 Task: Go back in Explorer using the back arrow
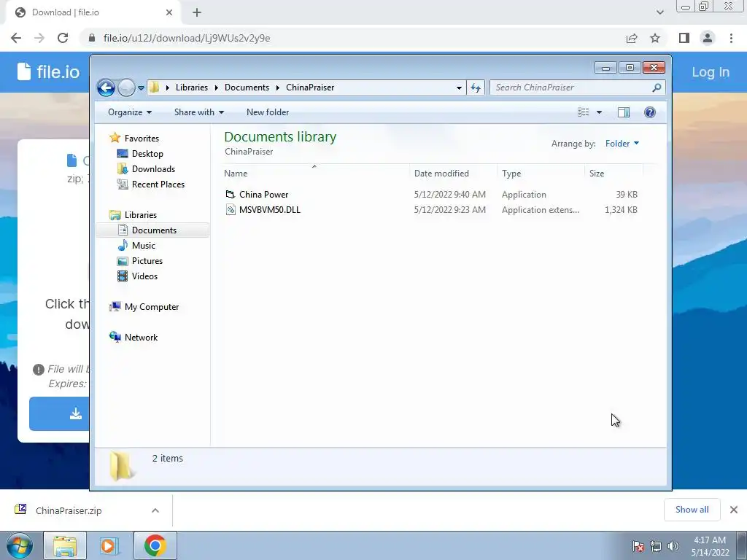tap(106, 87)
